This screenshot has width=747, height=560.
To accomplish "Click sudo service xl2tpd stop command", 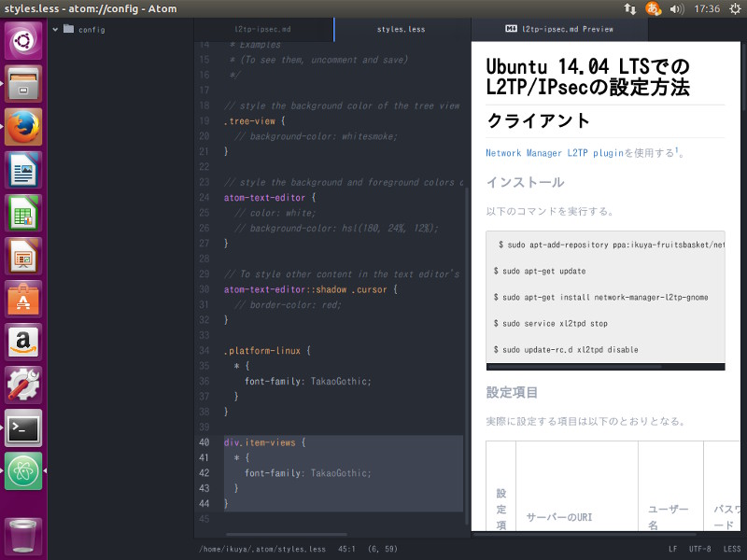I will (x=550, y=323).
